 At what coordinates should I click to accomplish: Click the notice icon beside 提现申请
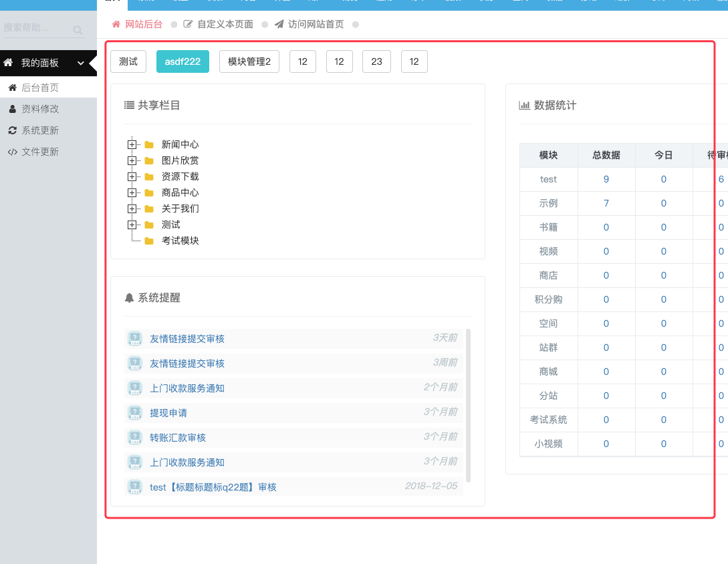135,413
